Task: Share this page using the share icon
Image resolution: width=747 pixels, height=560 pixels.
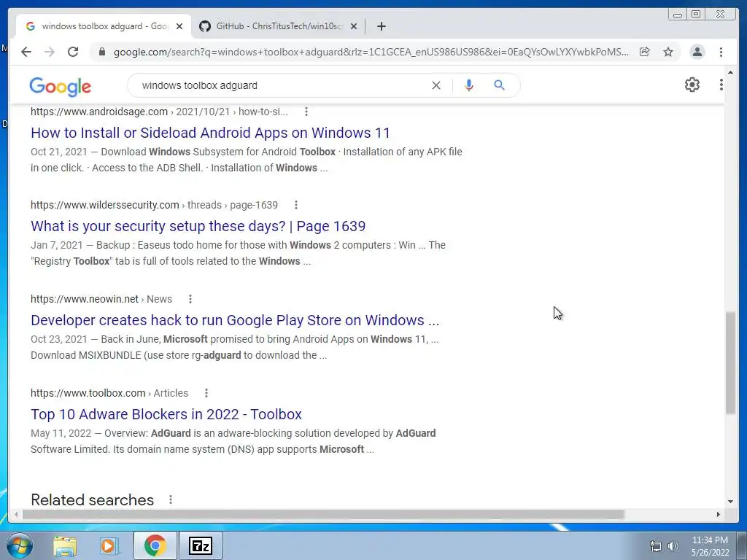Action: [x=645, y=52]
